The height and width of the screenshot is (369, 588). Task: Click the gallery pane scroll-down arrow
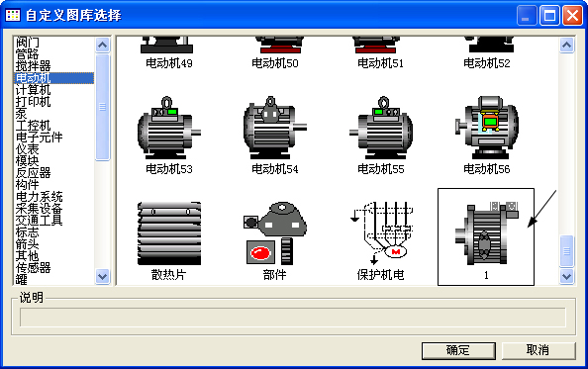(566, 277)
